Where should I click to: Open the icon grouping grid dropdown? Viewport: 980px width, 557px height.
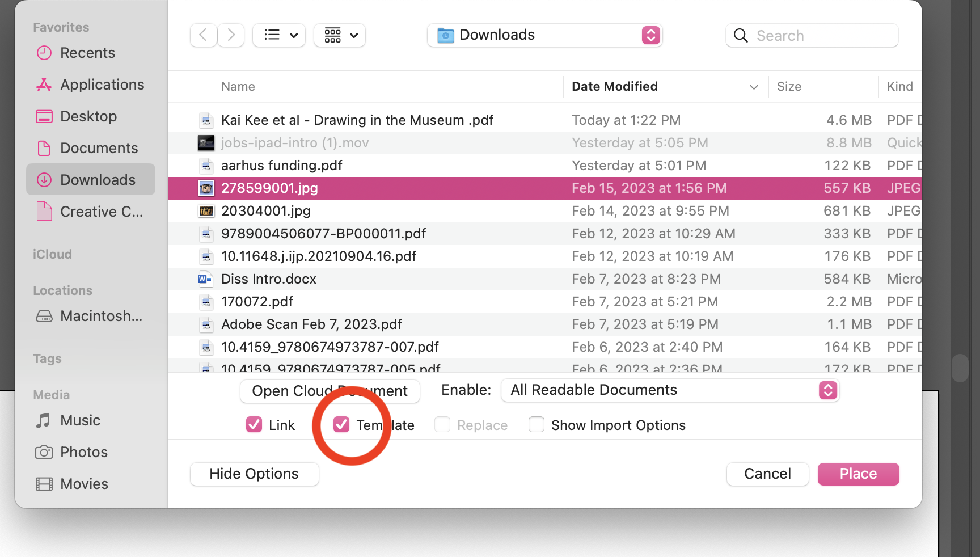[340, 35]
